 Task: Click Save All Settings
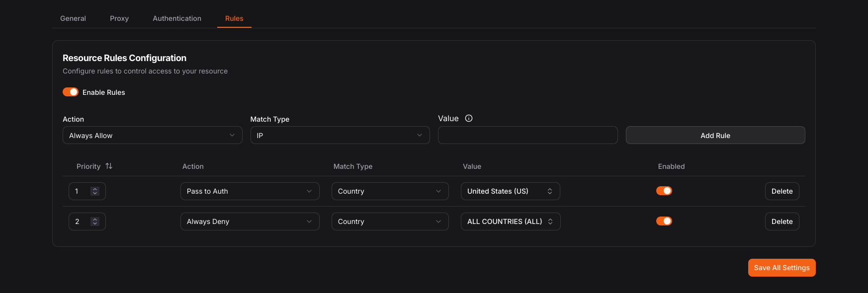click(x=781, y=268)
